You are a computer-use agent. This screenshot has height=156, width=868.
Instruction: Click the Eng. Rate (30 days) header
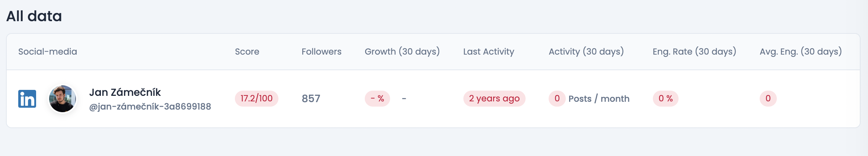tap(694, 52)
